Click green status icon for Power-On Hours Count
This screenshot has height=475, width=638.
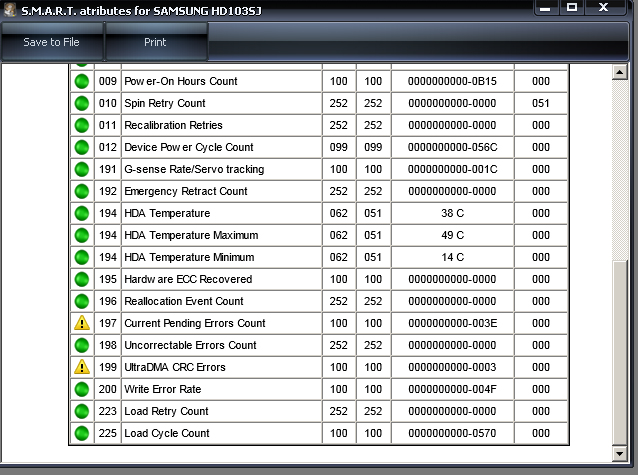click(82, 81)
